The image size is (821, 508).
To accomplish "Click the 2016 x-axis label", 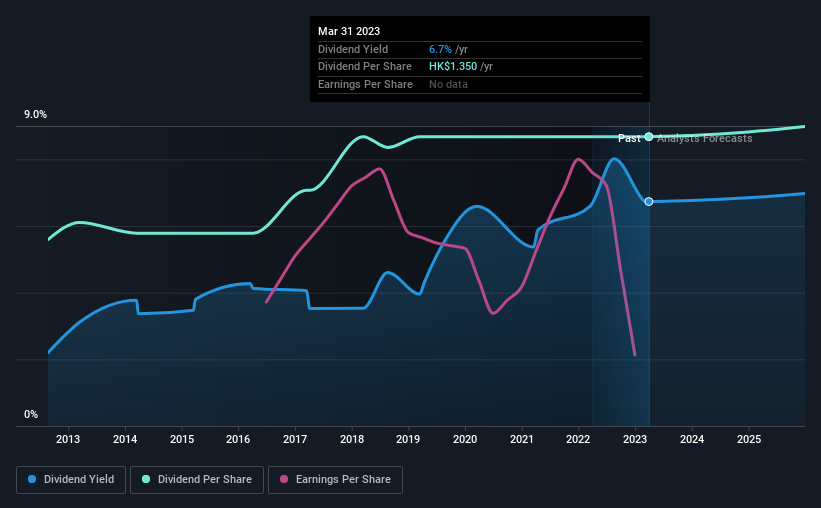I will (238, 439).
